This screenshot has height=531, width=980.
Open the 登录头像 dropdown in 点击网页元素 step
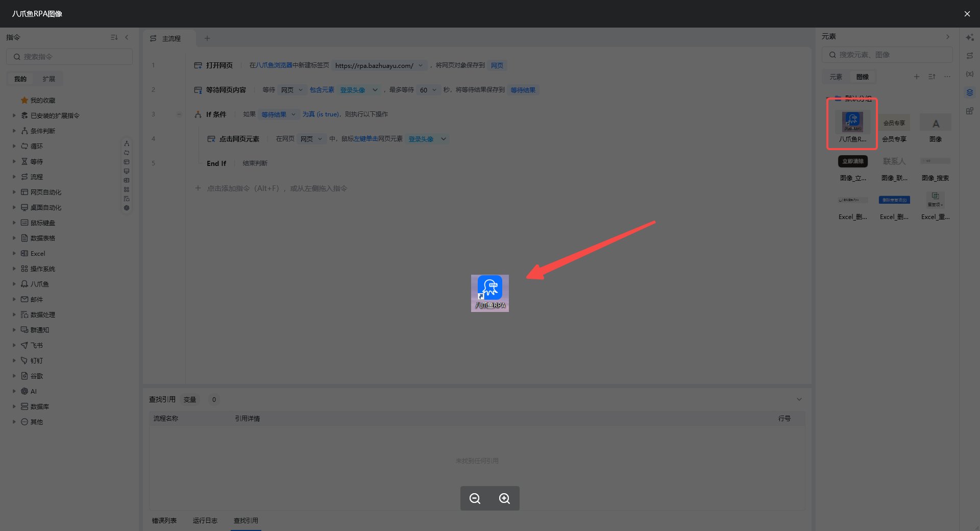pos(444,139)
